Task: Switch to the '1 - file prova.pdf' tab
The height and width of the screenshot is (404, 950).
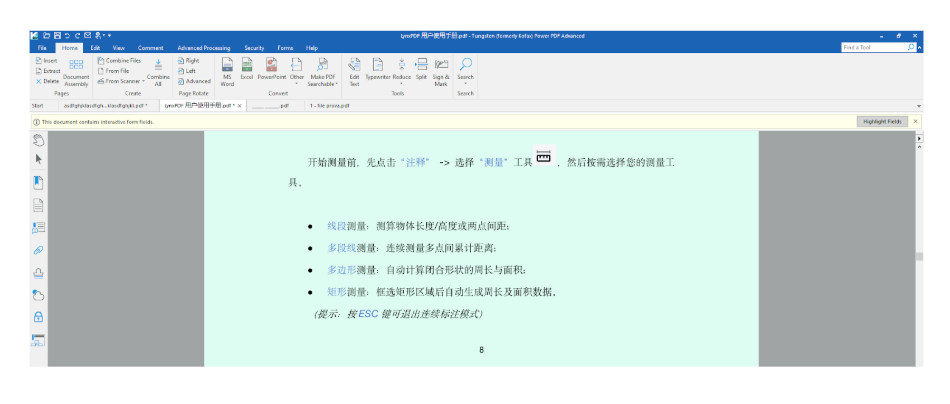Action: pyautogui.click(x=329, y=104)
